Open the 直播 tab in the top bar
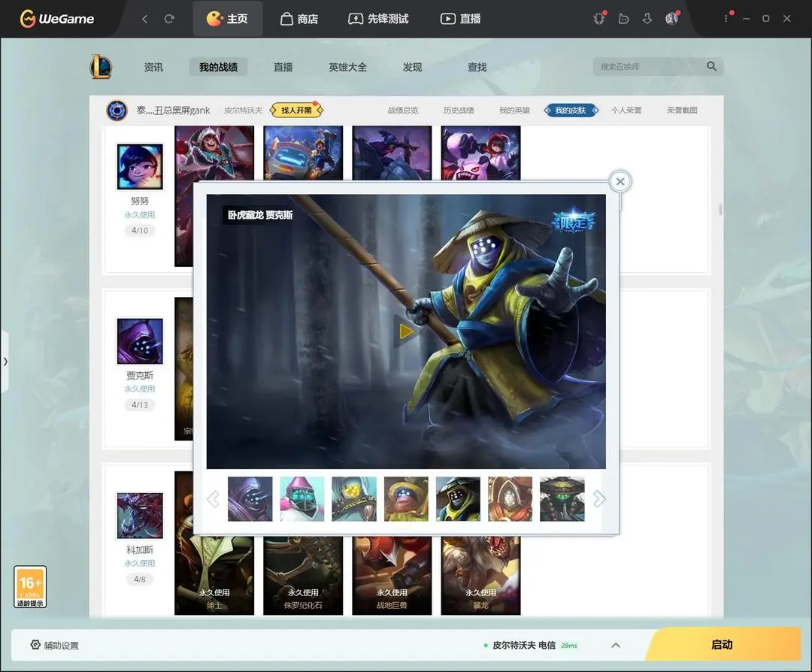 [460, 19]
